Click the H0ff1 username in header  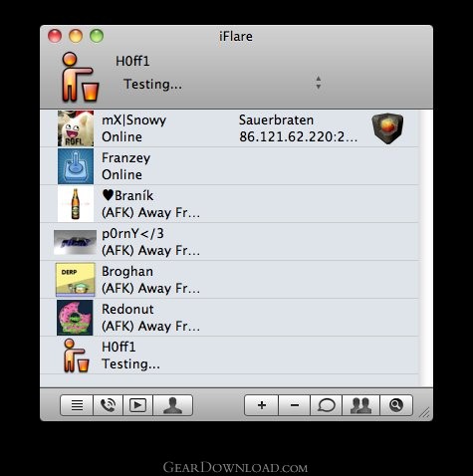132,61
